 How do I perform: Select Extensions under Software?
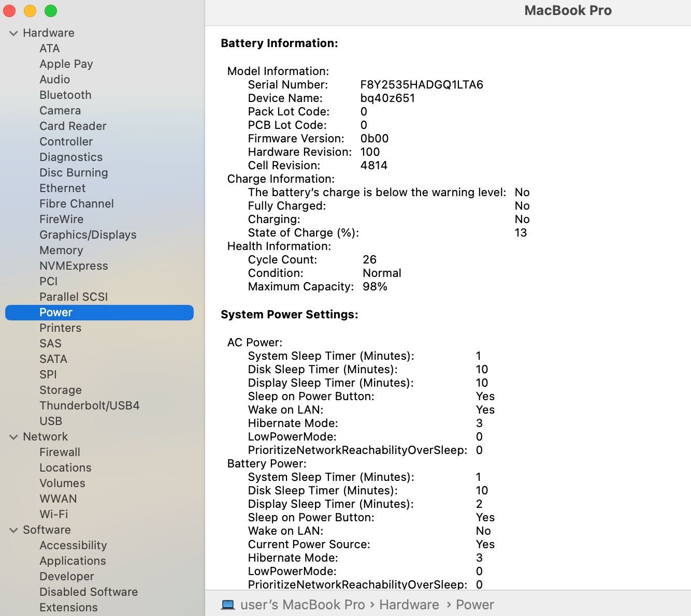68,607
